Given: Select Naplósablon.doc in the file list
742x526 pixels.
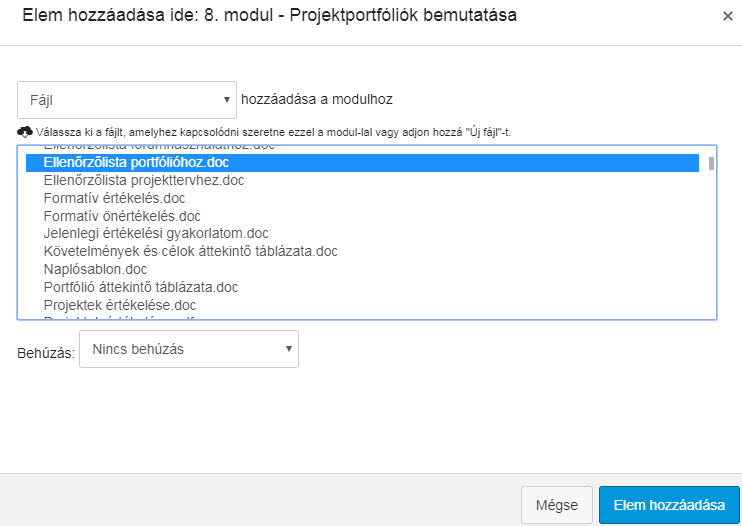Looking at the screenshot, I should (362, 269).
